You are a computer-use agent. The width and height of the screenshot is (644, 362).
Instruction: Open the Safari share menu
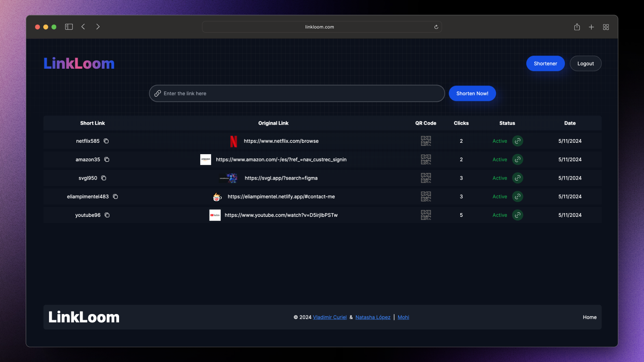(x=577, y=27)
